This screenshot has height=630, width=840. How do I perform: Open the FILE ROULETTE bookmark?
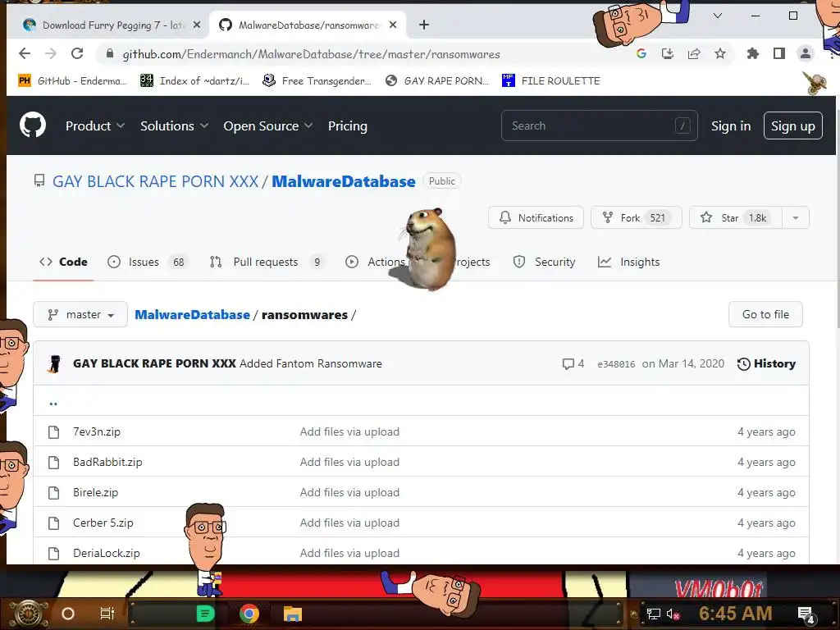click(550, 81)
